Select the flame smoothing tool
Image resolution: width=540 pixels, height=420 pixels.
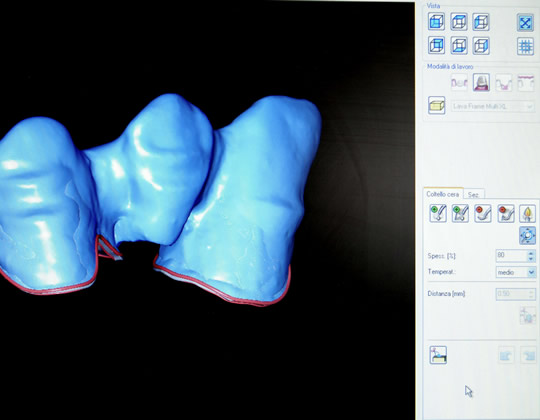point(528,213)
